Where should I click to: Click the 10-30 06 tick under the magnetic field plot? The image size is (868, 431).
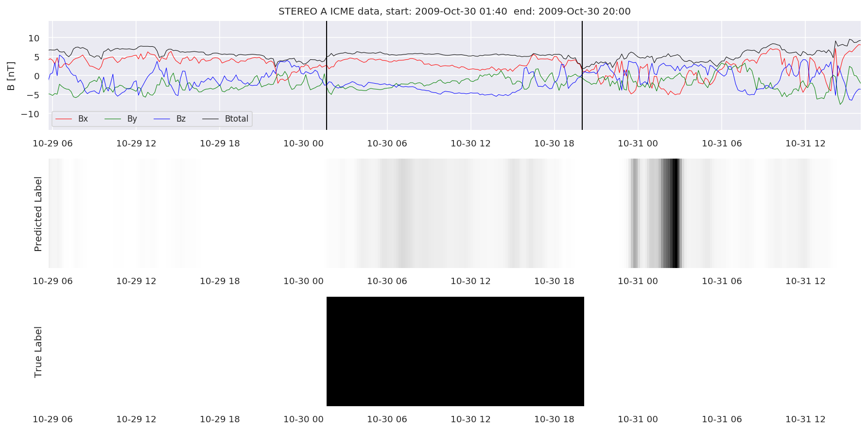387,144
